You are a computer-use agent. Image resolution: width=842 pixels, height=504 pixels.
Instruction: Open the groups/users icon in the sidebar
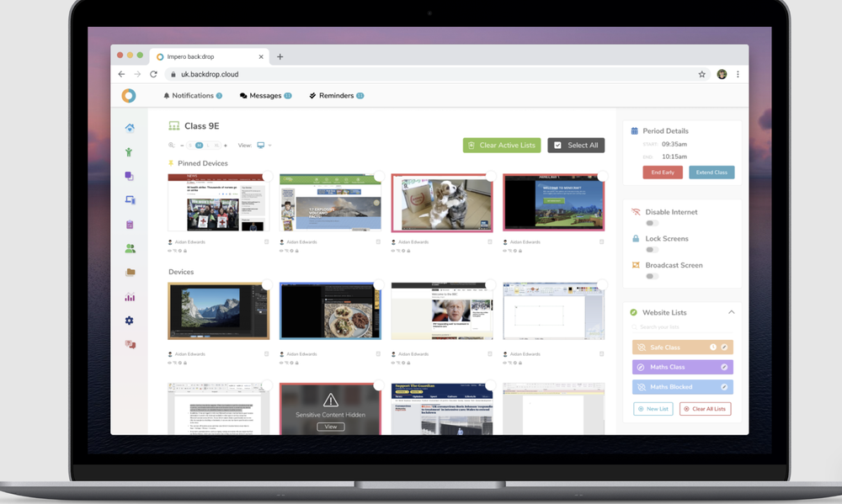pyautogui.click(x=130, y=247)
